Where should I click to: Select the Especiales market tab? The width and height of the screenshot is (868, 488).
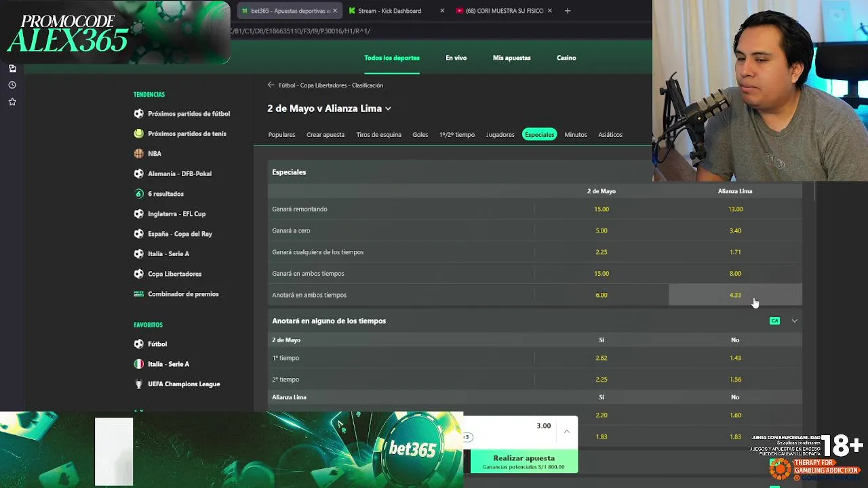click(x=539, y=134)
